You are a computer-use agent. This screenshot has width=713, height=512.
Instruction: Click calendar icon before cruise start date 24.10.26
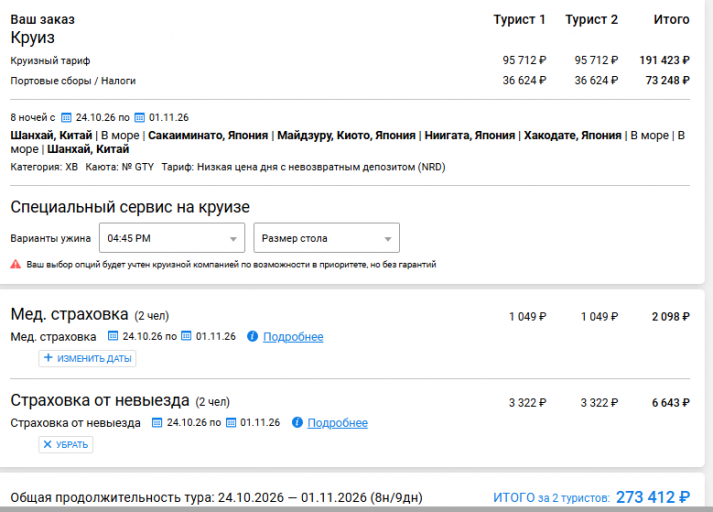[66, 118]
